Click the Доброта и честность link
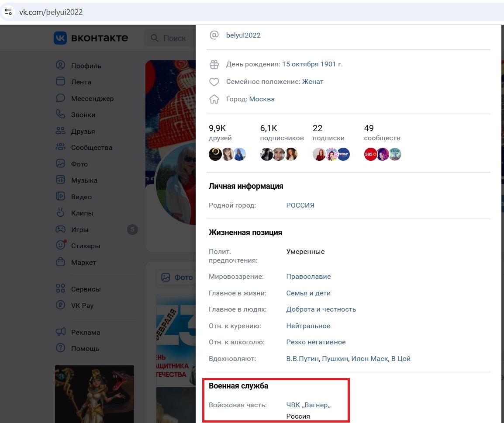This screenshot has width=504, height=423. [x=321, y=309]
